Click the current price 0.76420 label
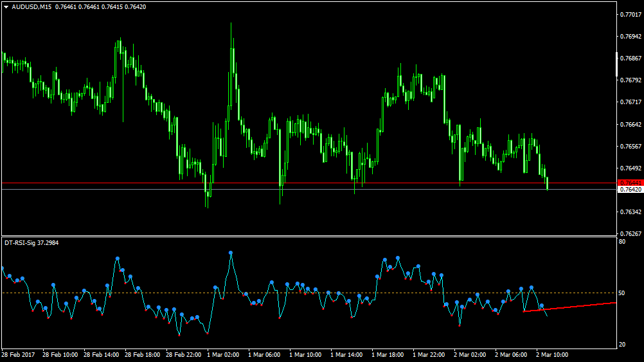644x362 pixels. coord(630,190)
